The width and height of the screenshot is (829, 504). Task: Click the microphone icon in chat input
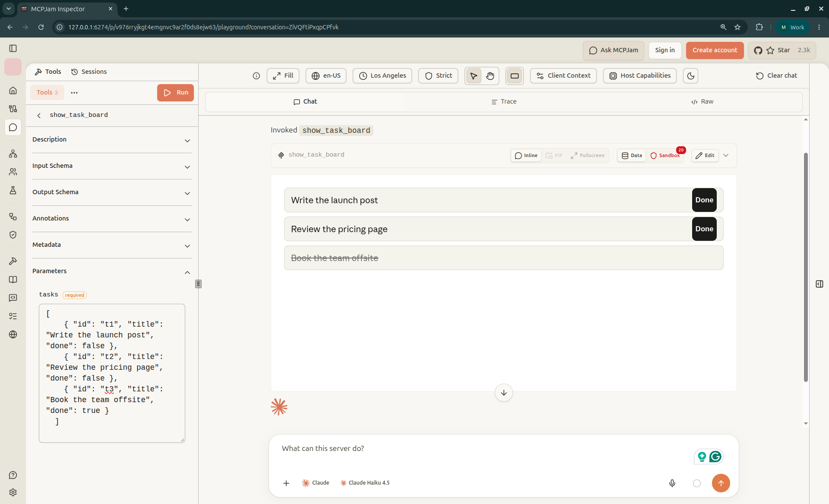(672, 483)
